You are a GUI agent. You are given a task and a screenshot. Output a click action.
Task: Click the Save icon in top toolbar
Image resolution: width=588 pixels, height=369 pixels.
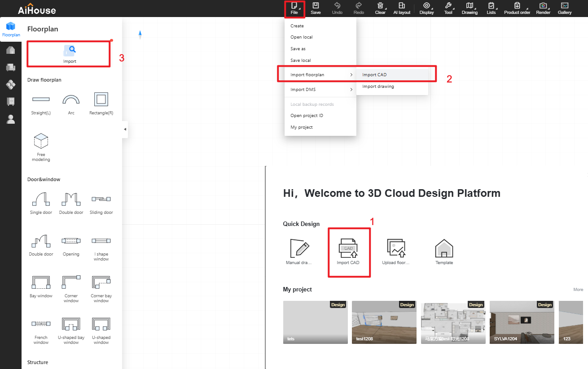[316, 8]
